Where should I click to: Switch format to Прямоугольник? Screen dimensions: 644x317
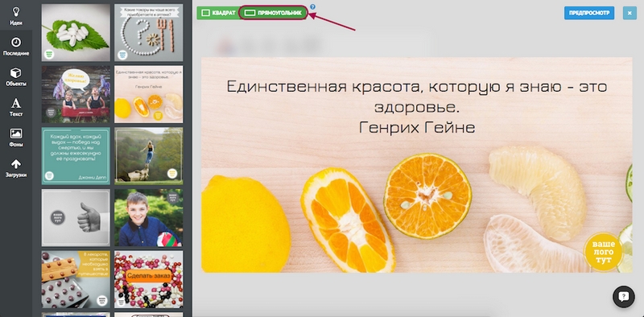273,13
